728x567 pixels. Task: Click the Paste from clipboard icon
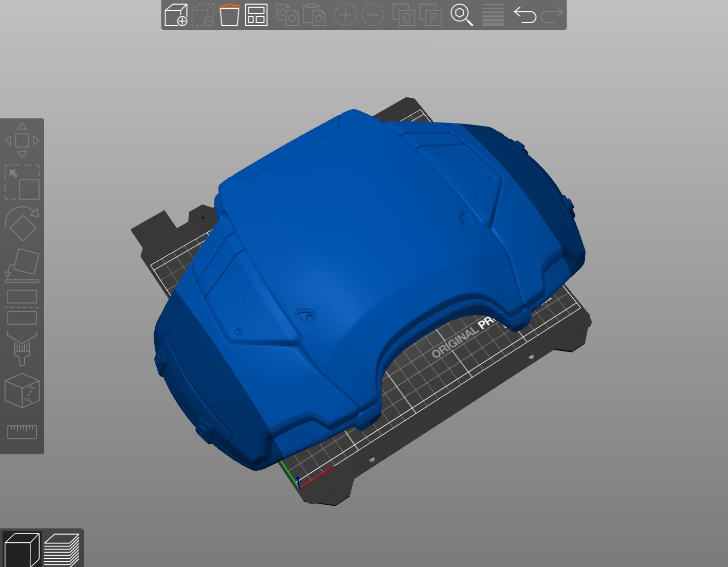tap(314, 15)
